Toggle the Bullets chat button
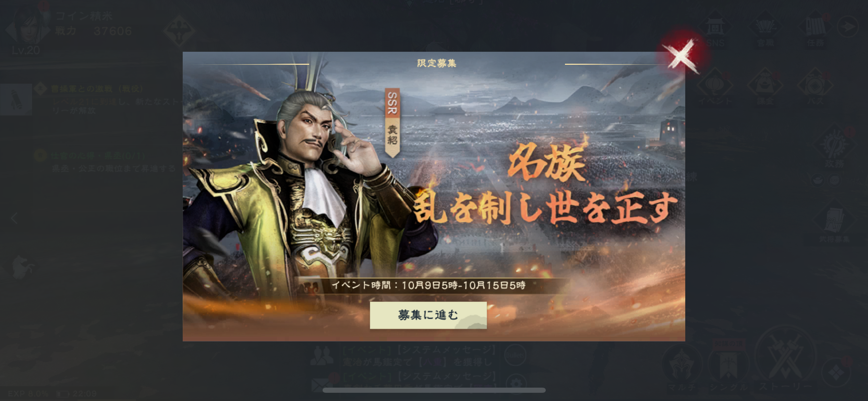Screen dimensions: 868x401 515,355
